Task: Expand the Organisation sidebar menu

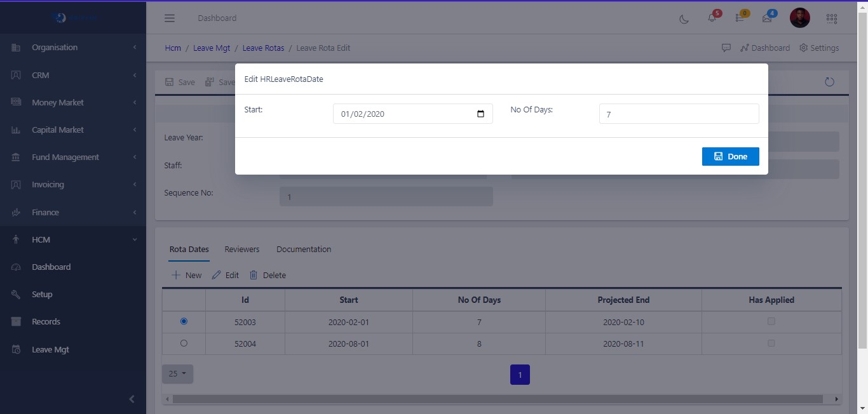Action: tap(73, 48)
